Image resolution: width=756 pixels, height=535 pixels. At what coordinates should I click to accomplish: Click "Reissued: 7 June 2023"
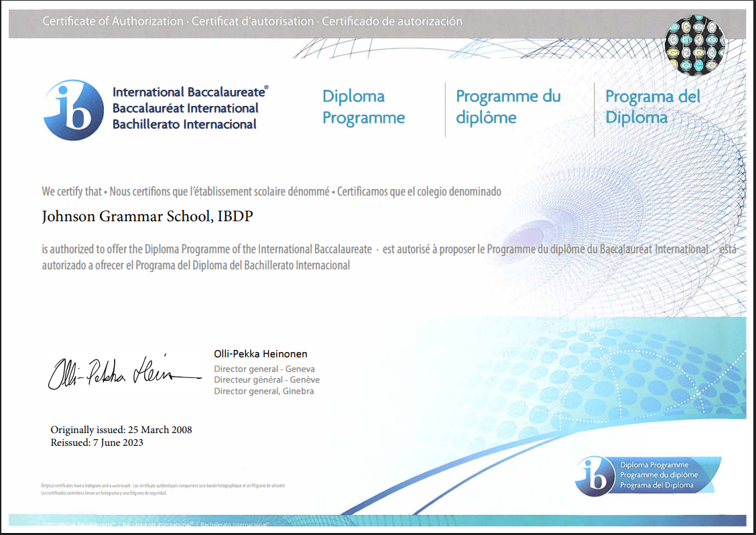coord(97,442)
